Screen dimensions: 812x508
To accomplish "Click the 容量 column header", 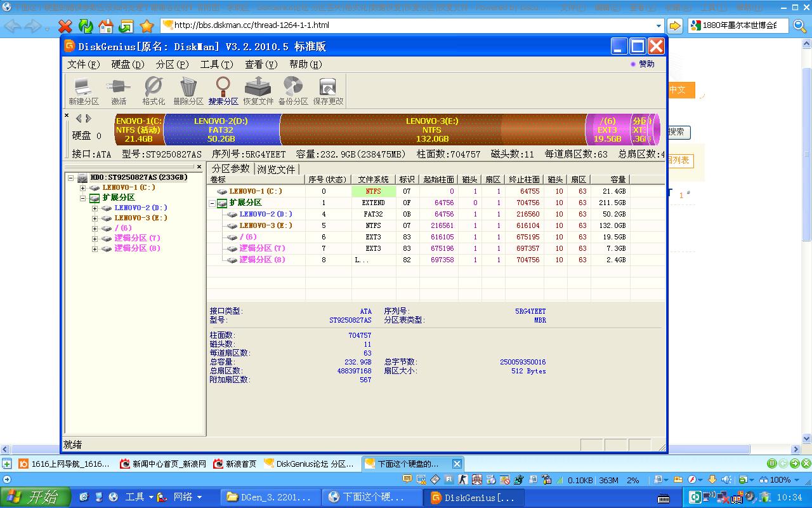I will point(610,180).
